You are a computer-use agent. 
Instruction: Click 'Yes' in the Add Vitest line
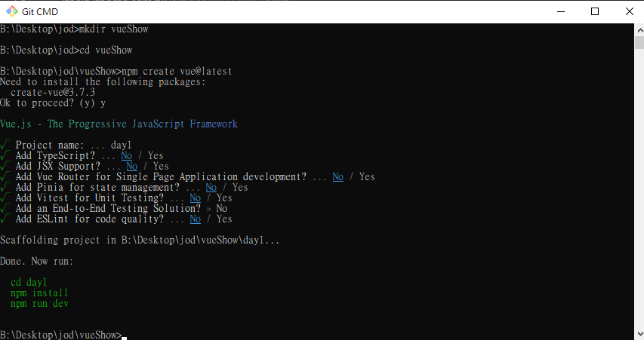tap(224, 198)
